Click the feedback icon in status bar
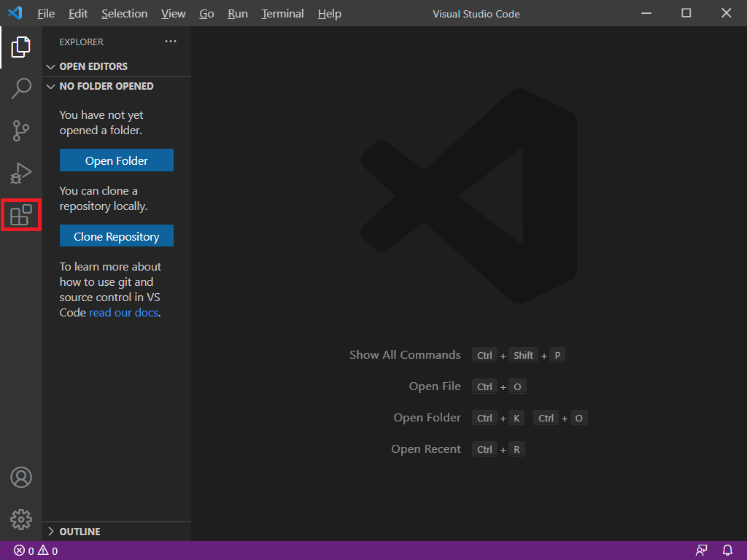The height and width of the screenshot is (560, 747). pos(701,551)
